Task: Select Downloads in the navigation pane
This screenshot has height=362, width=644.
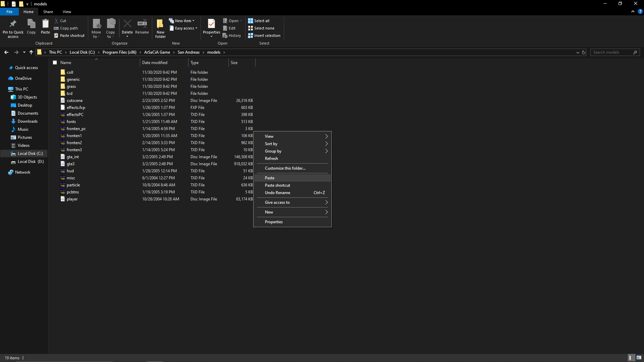Action: click(x=24, y=121)
